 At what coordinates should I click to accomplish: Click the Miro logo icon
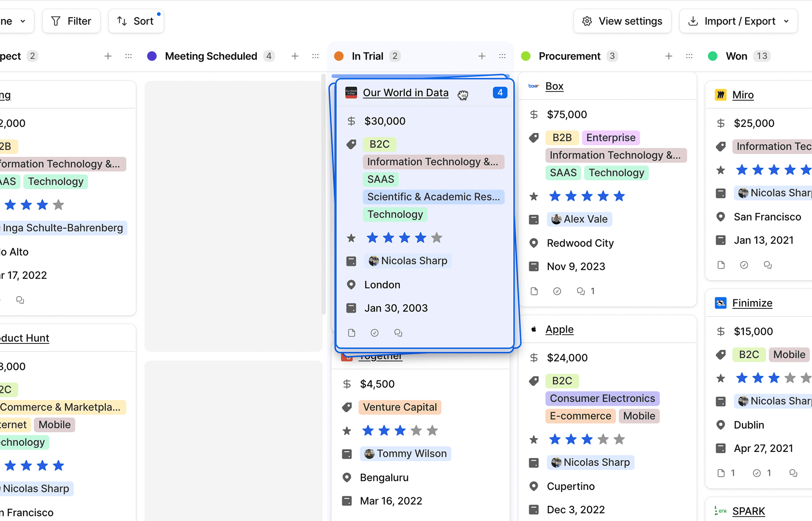point(720,95)
